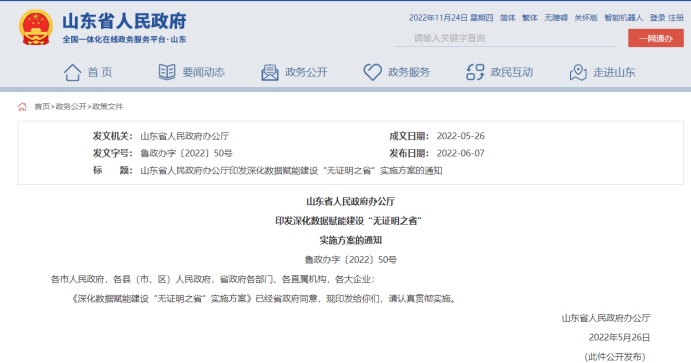Click the body paragraph starting 《深化数据赋能建设
Image resolution: width=691 pixels, height=363 pixels.
point(264,299)
